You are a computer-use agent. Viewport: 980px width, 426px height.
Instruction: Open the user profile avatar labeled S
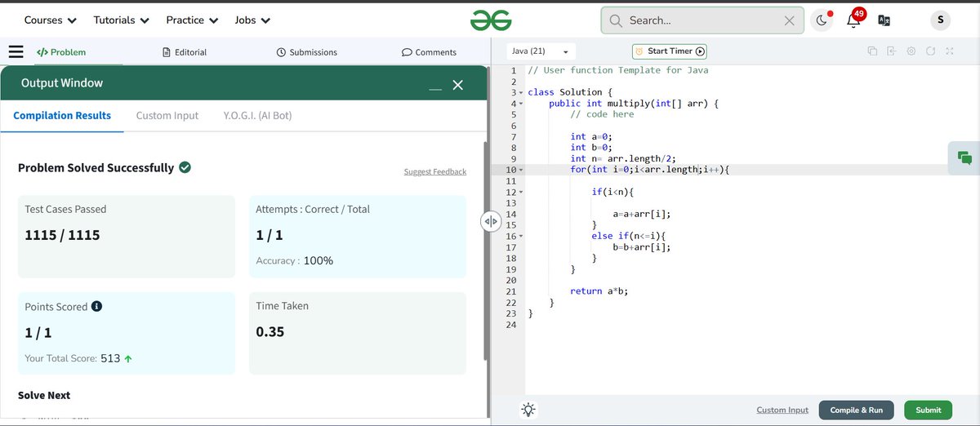coord(940,20)
